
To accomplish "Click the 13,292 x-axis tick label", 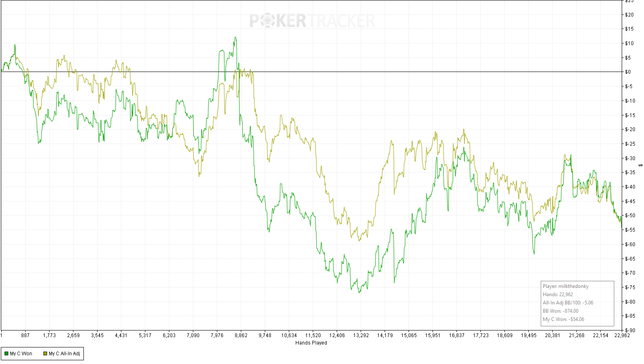I will coord(361,335).
